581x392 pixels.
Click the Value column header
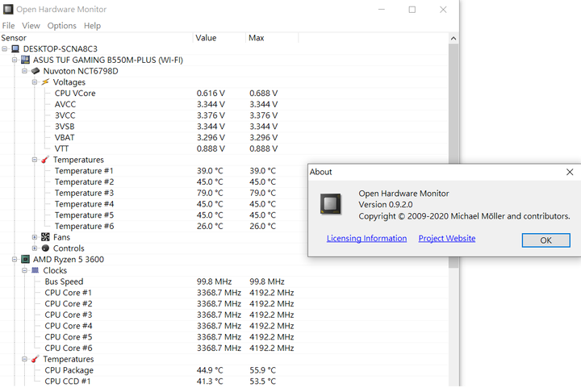[x=219, y=38]
